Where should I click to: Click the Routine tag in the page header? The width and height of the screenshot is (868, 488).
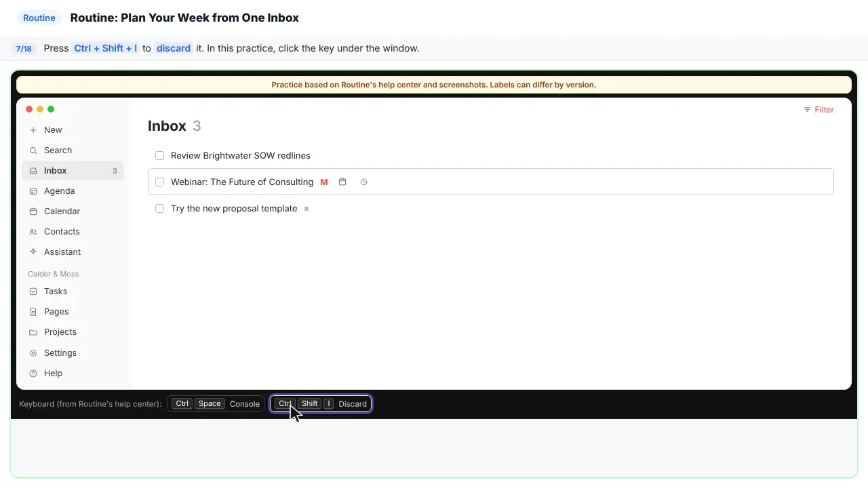[x=39, y=18]
